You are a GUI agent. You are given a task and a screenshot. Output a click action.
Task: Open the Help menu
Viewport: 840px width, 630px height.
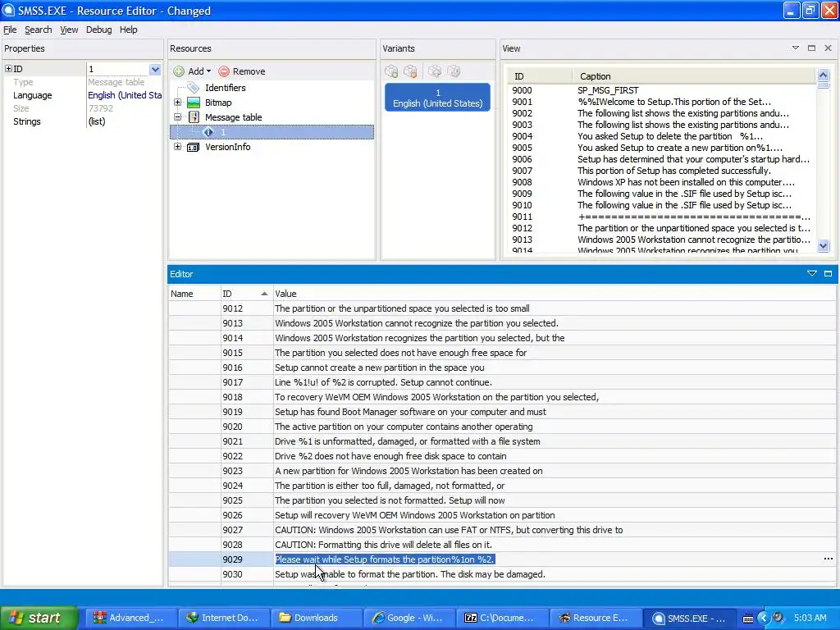[x=128, y=30]
